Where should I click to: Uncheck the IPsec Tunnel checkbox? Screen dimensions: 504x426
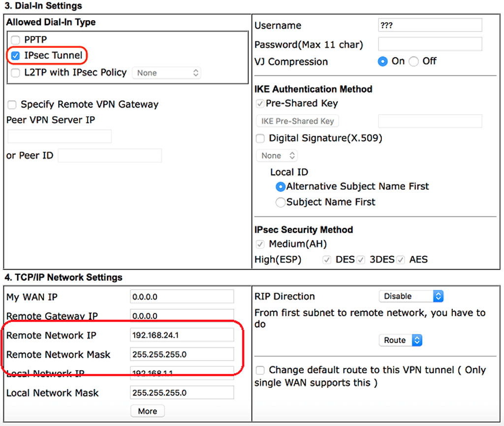pyautogui.click(x=16, y=56)
